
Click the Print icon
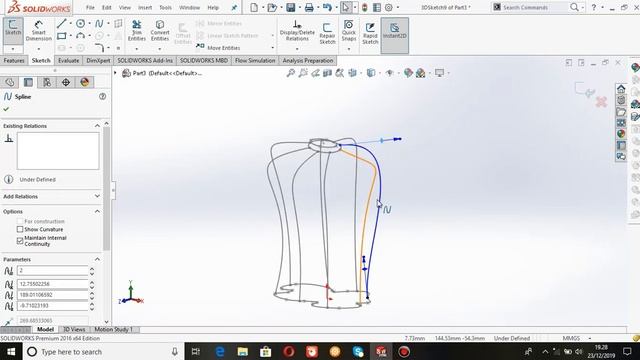309,7
